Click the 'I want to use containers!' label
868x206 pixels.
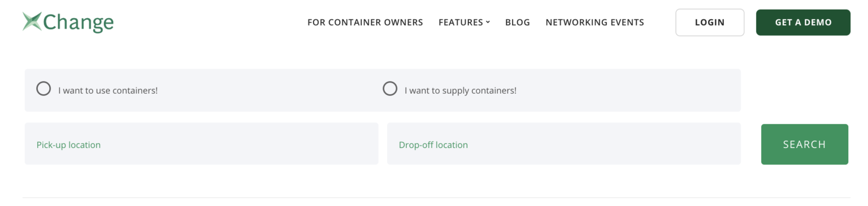point(108,90)
